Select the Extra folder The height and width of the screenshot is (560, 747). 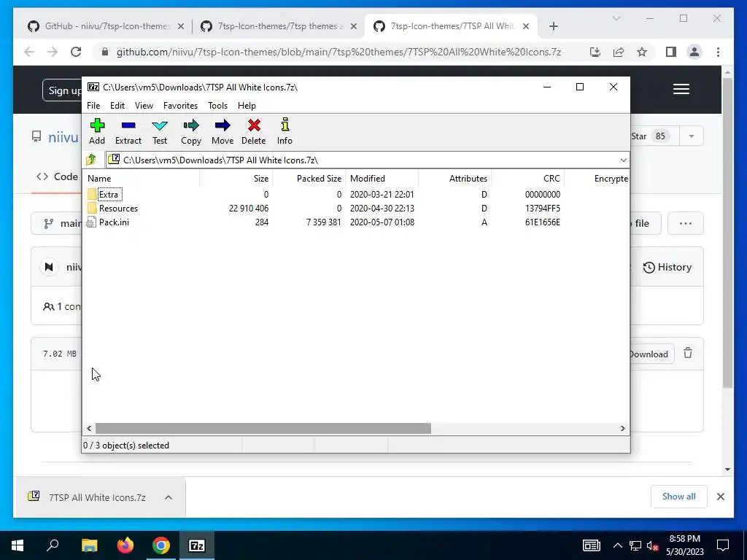(109, 194)
